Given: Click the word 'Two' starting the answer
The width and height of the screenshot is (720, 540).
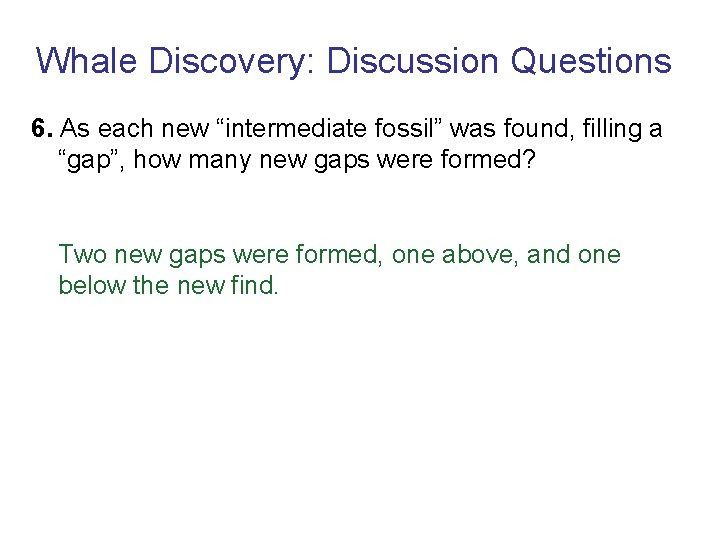Looking at the screenshot, I should tap(81, 255).
